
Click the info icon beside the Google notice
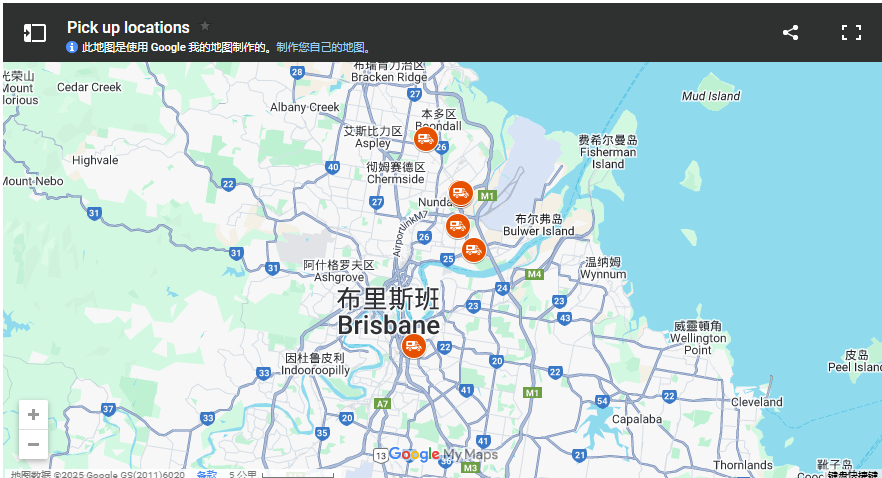[72, 47]
